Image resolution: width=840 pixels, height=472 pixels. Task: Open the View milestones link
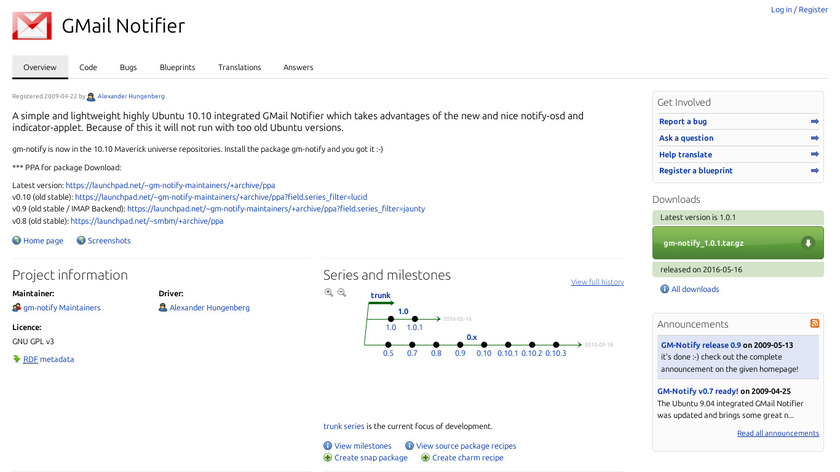coord(363,446)
